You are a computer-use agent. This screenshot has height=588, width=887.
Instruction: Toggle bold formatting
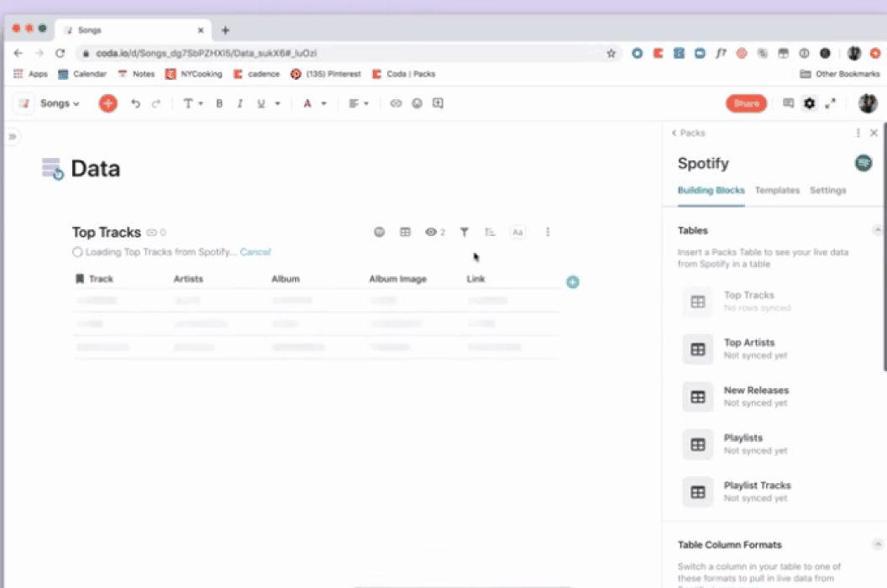coord(219,103)
